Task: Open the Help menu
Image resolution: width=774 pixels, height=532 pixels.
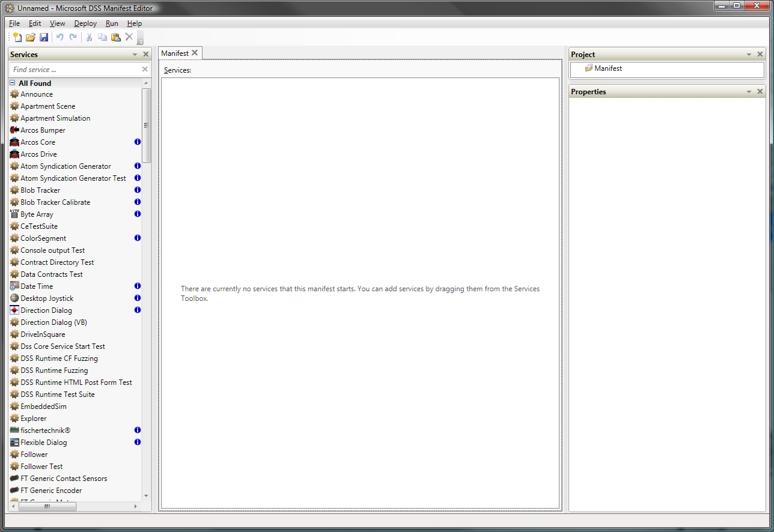Action: coord(135,23)
